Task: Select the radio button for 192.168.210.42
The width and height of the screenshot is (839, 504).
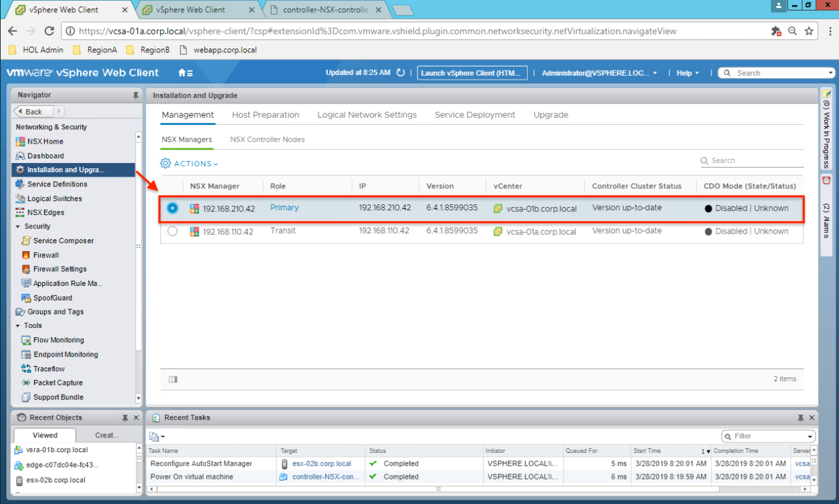Action: [x=172, y=208]
